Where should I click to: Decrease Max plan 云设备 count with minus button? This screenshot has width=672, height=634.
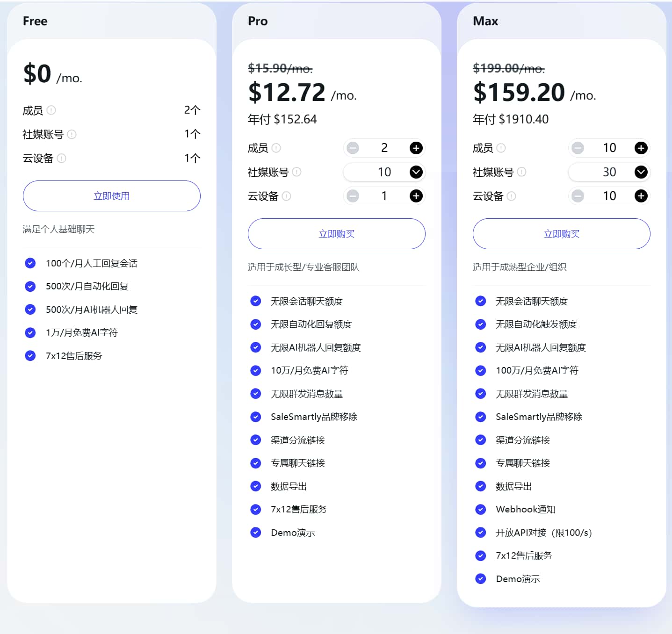tap(578, 196)
